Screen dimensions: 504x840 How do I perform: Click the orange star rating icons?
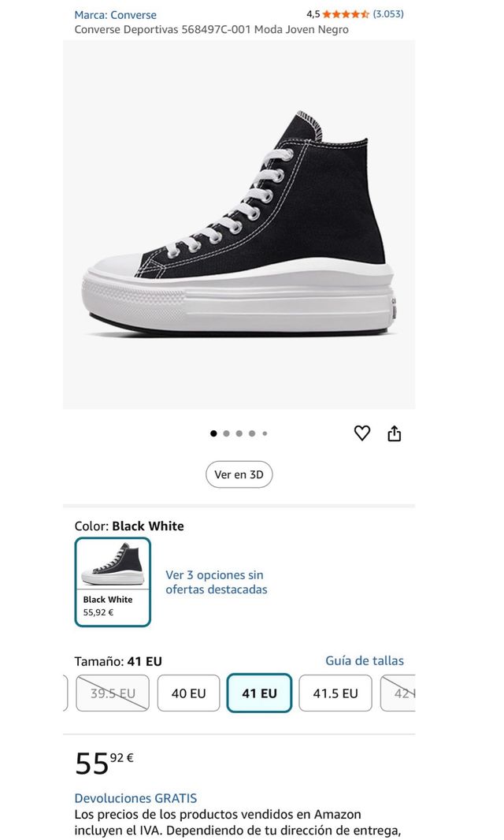click(x=348, y=13)
